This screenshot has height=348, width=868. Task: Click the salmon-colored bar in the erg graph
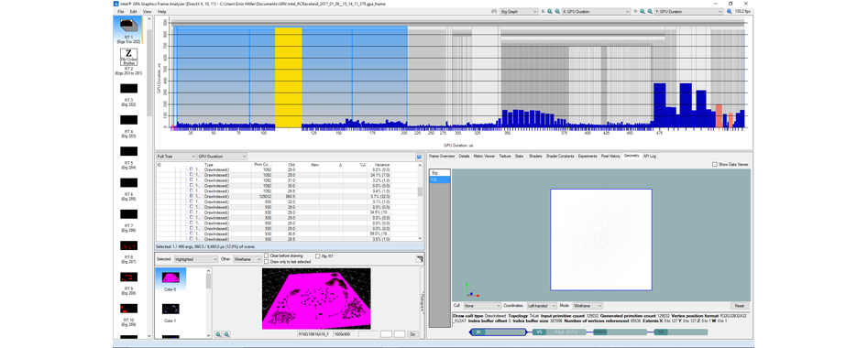coord(719,115)
